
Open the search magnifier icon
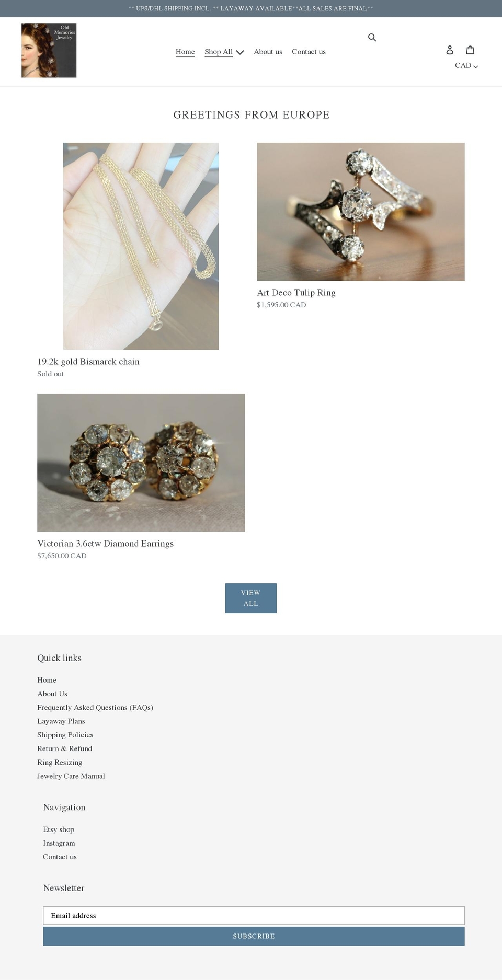pos(372,37)
